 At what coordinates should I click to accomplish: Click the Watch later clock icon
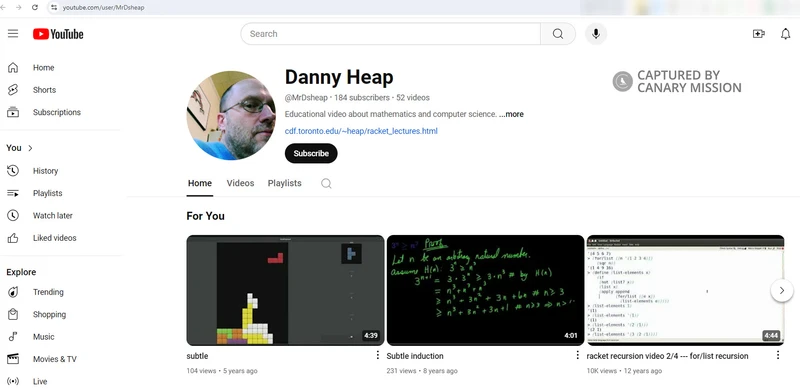pos(13,215)
